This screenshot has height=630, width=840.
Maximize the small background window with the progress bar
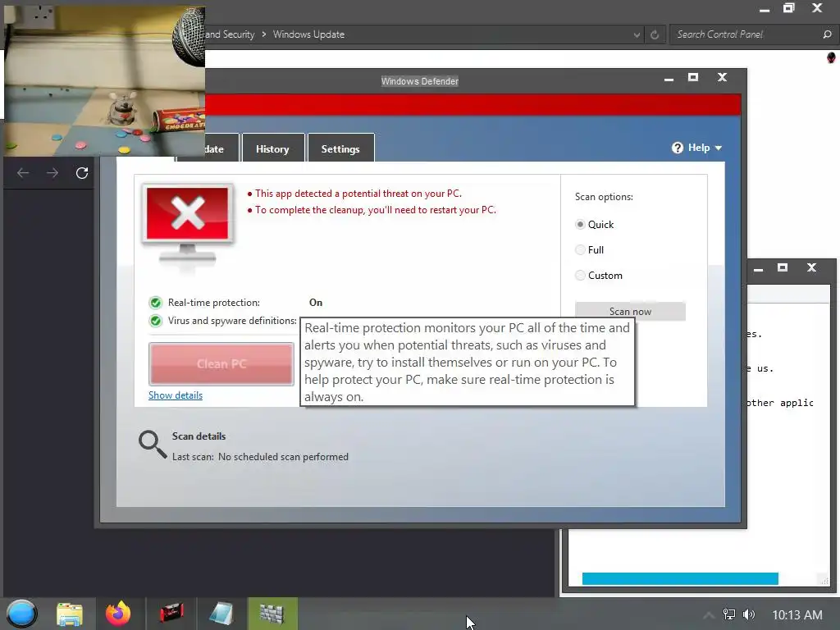pyautogui.click(x=782, y=267)
